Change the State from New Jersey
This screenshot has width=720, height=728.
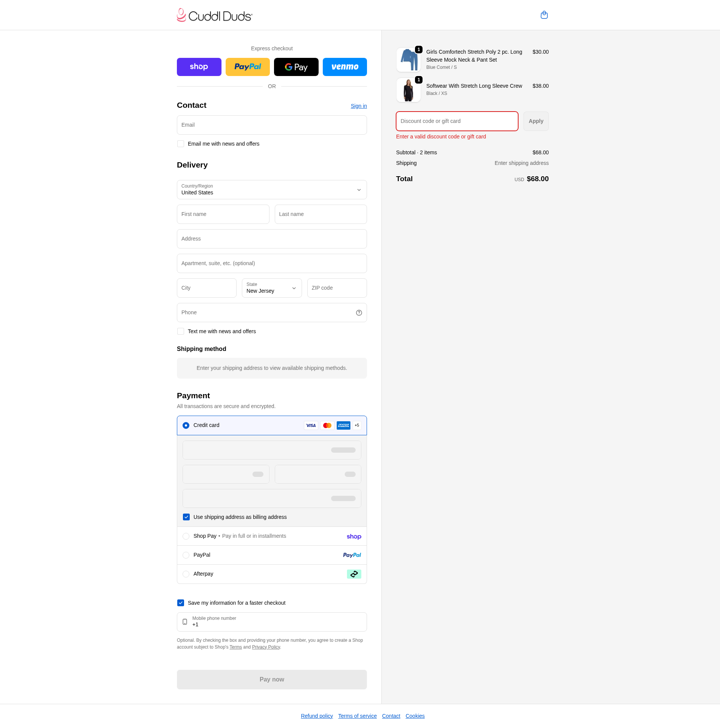tap(271, 288)
